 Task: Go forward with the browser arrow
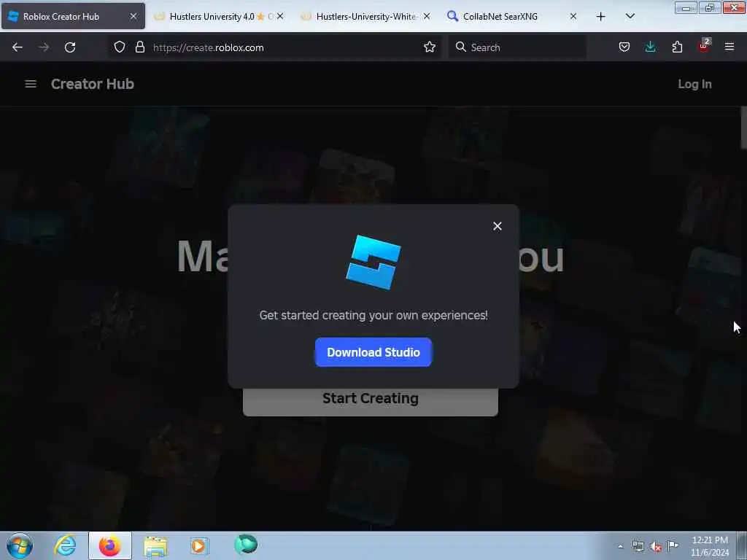coord(44,47)
